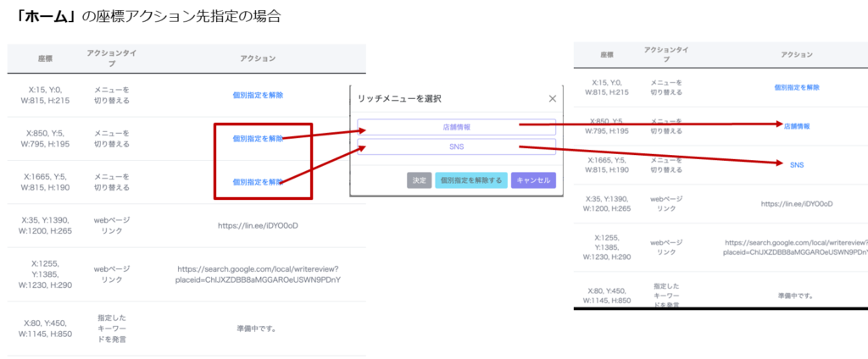Image resolution: width=868 pixels, height=359 pixels.
Task: Open lin.ee URL in the right table
Action: (797, 204)
